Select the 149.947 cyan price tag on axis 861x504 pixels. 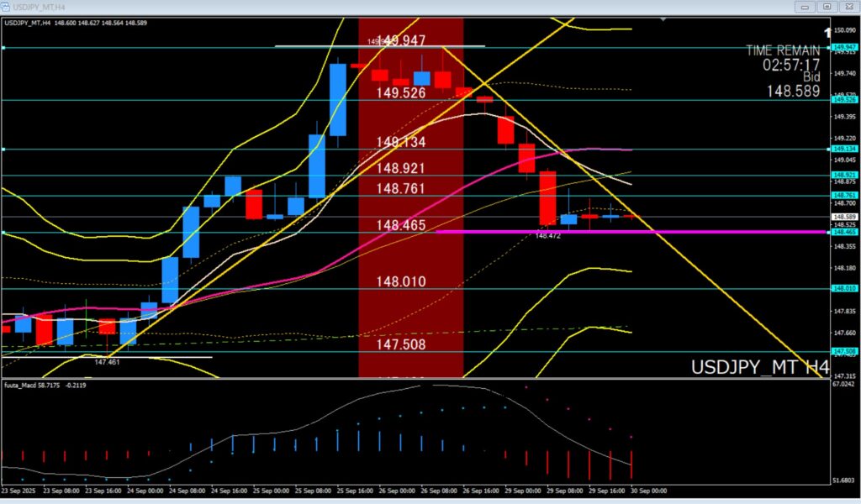843,48
